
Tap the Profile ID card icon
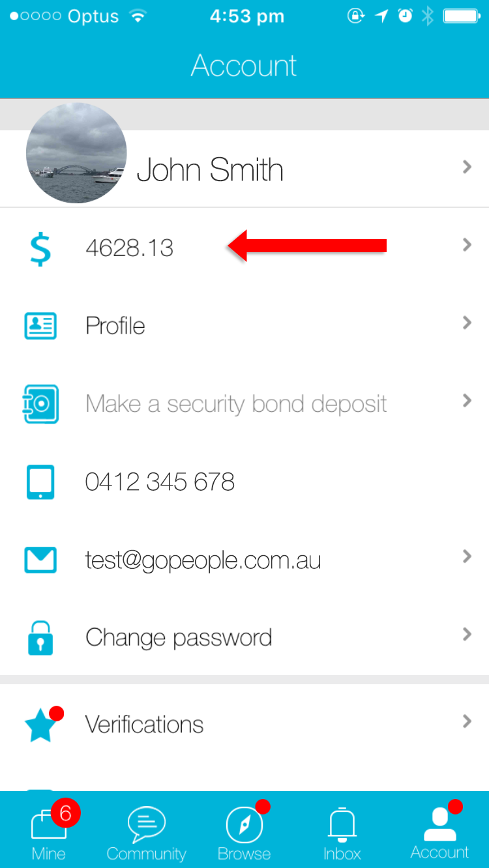(40, 326)
